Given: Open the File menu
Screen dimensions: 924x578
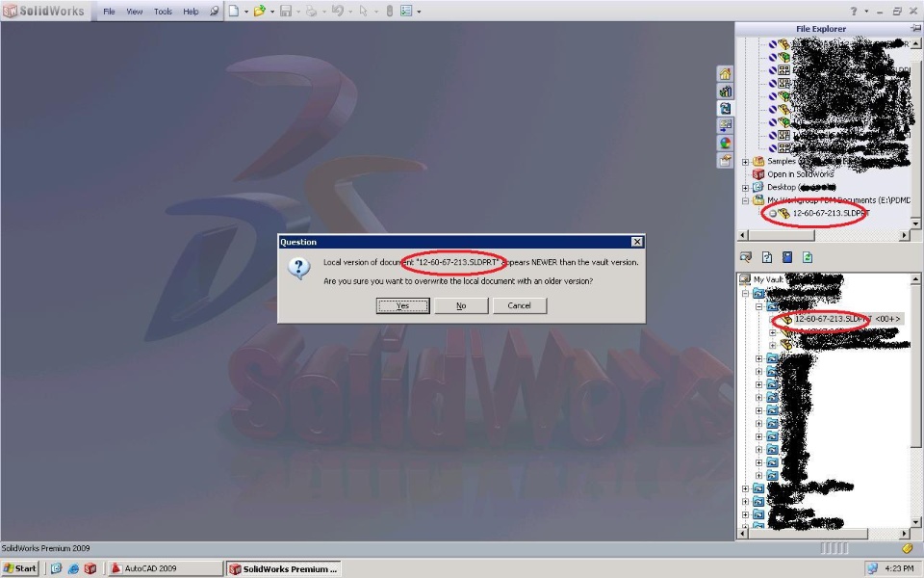Looking at the screenshot, I should tap(109, 12).
